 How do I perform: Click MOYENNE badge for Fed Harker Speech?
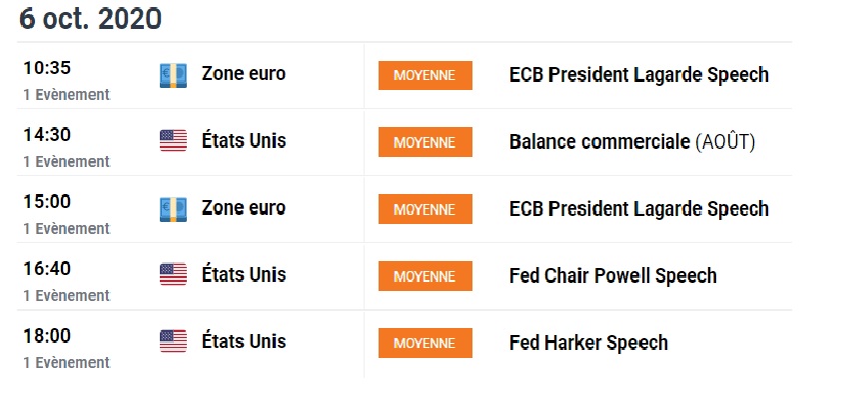pos(425,343)
